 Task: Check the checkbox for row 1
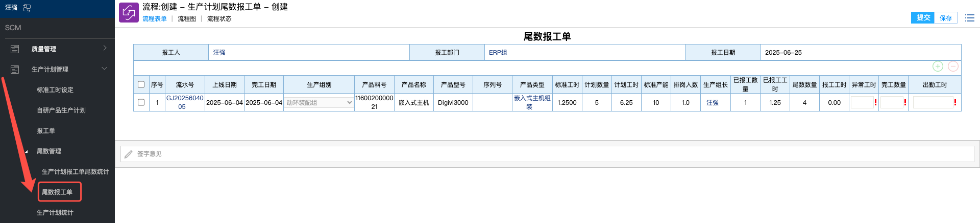point(141,102)
